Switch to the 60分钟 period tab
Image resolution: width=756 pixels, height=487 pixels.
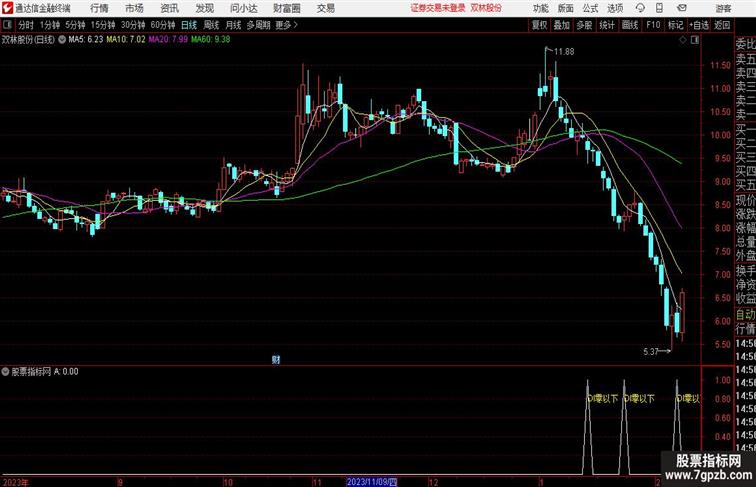coord(162,25)
